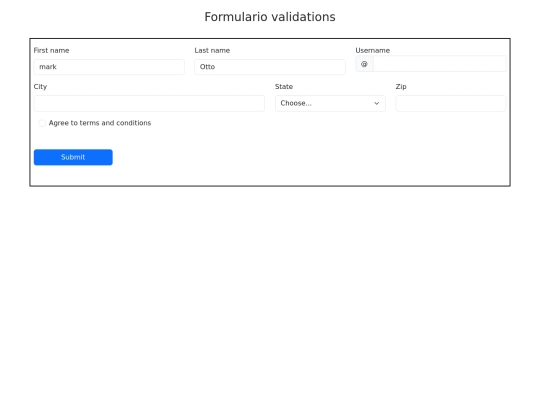This screenshot has height=405, width=540.
Task: Click into the empty Username field
Action: [440, 64]
